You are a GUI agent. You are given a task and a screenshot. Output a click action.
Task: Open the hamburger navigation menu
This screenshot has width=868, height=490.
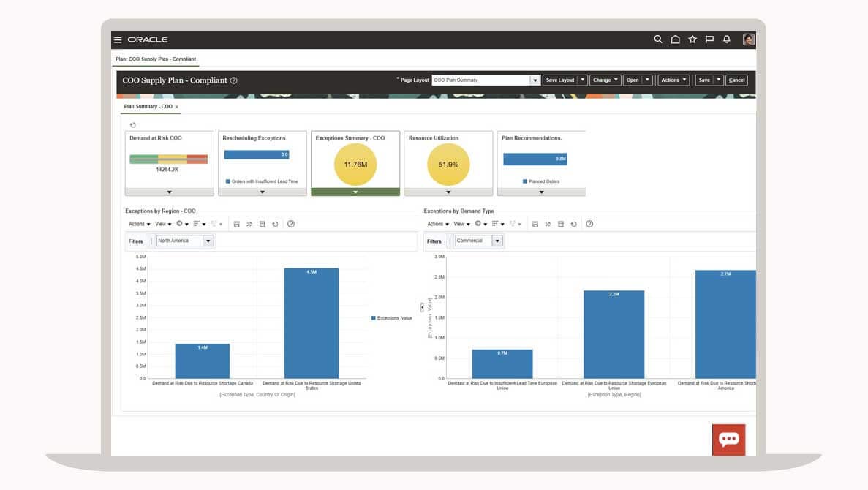118,39
